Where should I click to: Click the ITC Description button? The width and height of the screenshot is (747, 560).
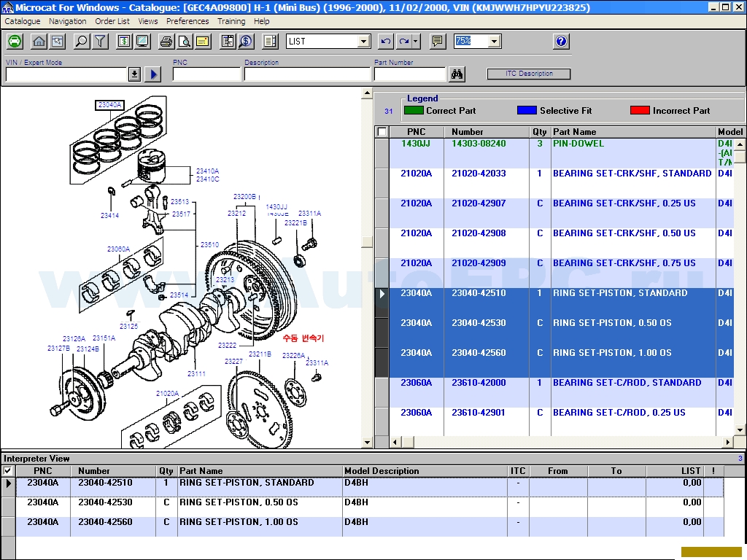tap(529, 74)
